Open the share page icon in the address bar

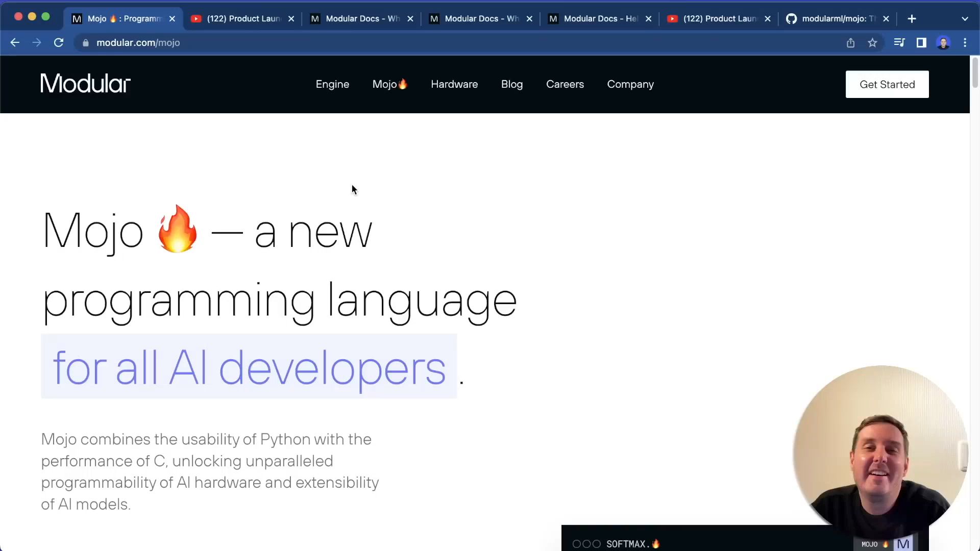850,43
